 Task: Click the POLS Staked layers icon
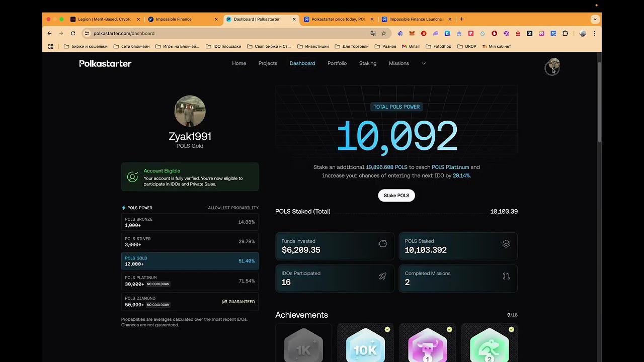tap(506, 244)
